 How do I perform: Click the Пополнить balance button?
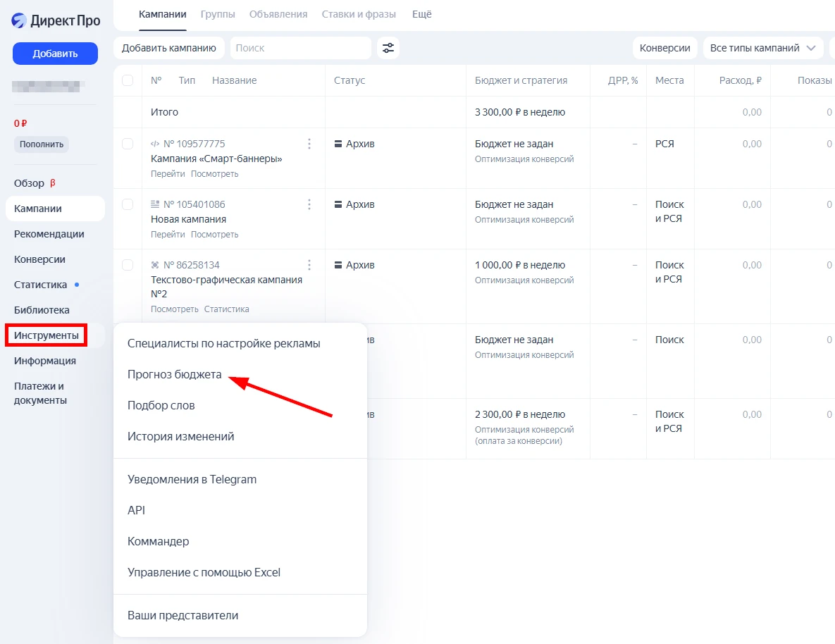pos(42,144)
